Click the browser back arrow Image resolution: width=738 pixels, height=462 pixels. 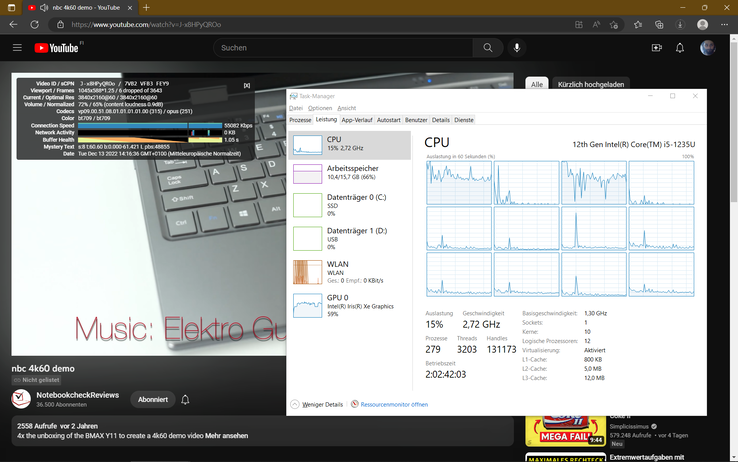13,24
